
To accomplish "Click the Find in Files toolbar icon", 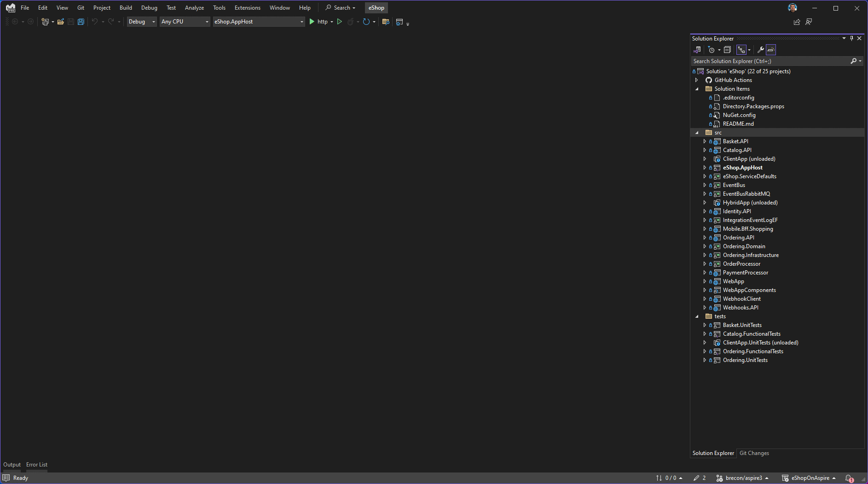I will tap(386, 22).
